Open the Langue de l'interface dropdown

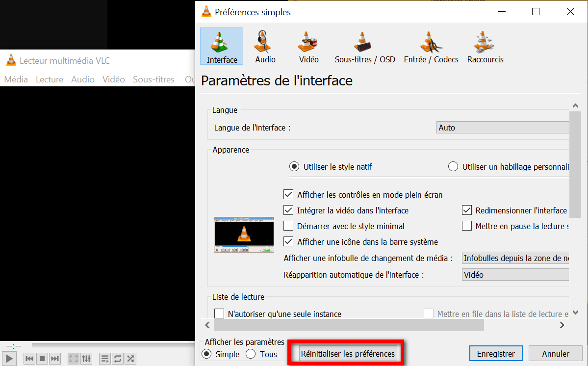503,128
